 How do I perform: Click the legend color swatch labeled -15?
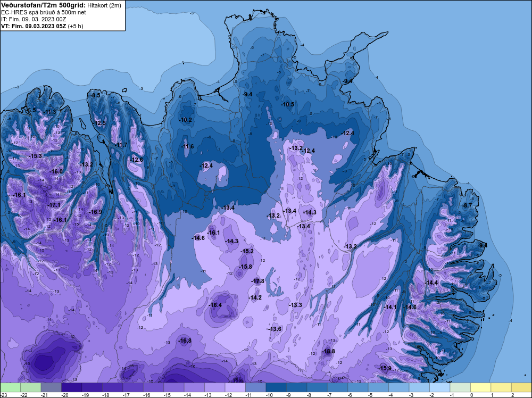[x=174, y=387]
